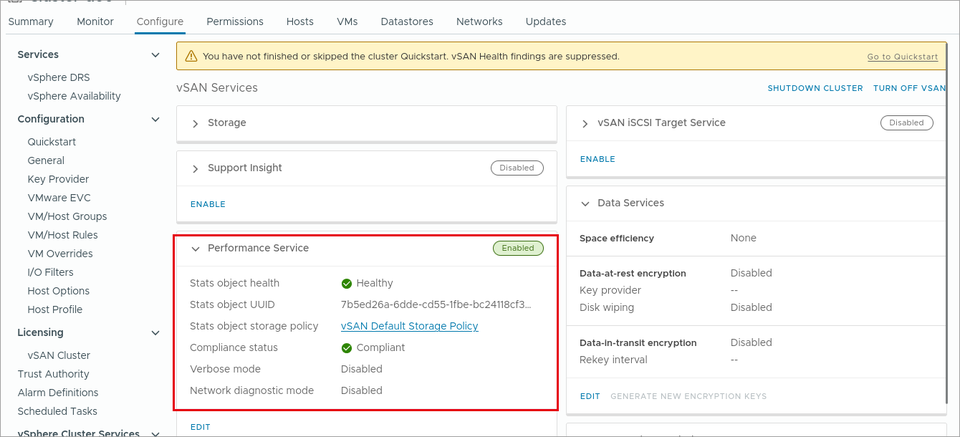This screenshot has height=437, width=960.
Task: Click the Enabled badge on Performance Service
Action: 518,248
